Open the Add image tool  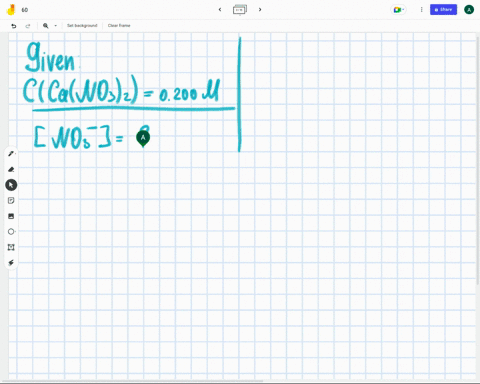[x=11, y=216]
